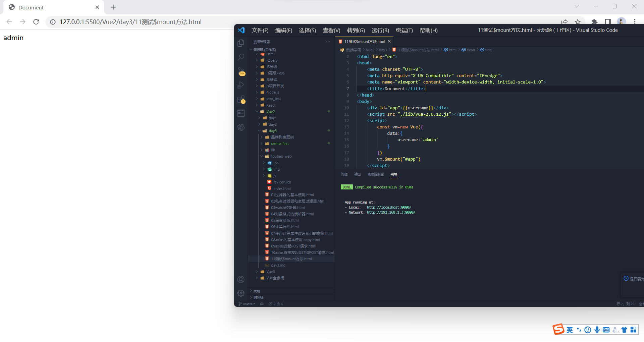This screenshot has height=342, width=644.
Task: Toggle the soft keyboard icon in Sogou toolbar
Action: 606,330
